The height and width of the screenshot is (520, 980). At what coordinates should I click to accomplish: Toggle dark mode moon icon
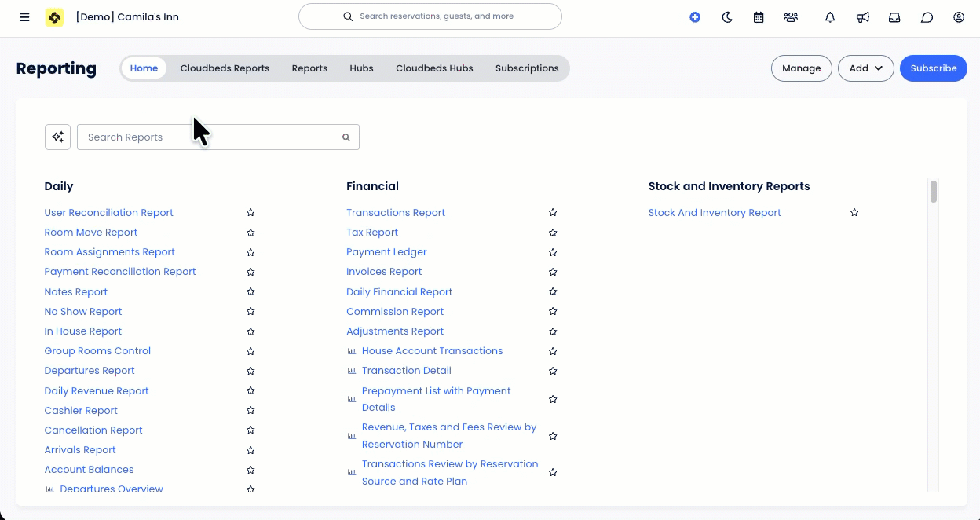[727, 17]
